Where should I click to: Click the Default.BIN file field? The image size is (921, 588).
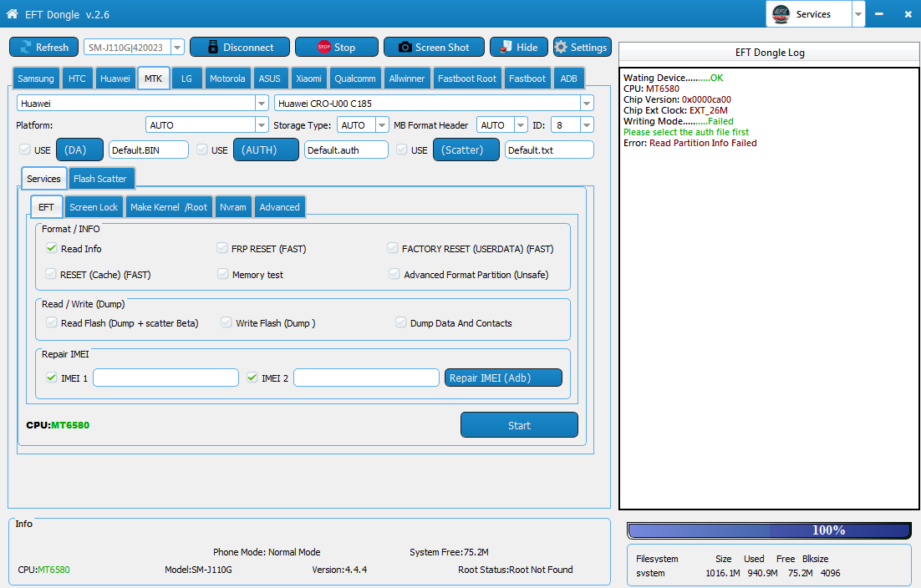pos(149,150)
